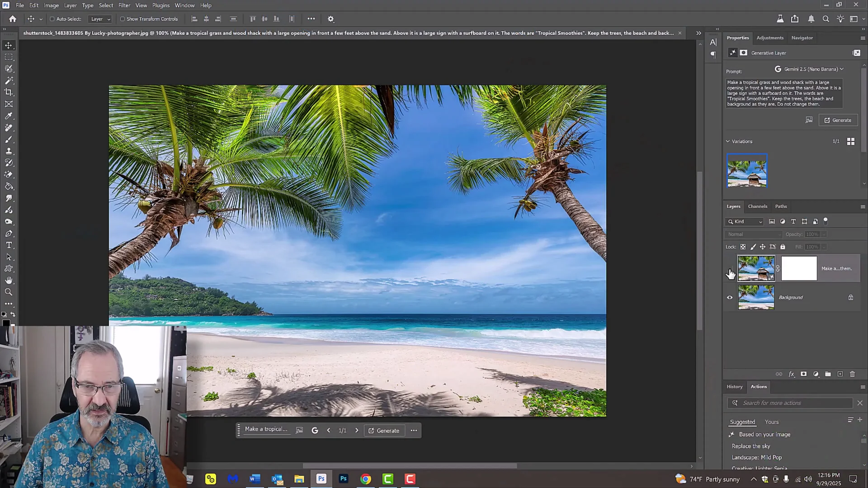
Task: Toggle Auto-Select checkbox
Action: pos(53,19)
